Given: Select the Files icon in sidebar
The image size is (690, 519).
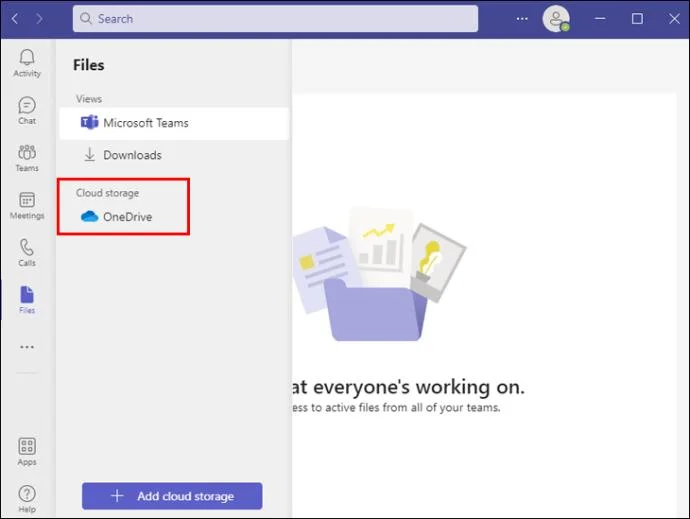Looking at the screenshot, I should click(27, 300).
